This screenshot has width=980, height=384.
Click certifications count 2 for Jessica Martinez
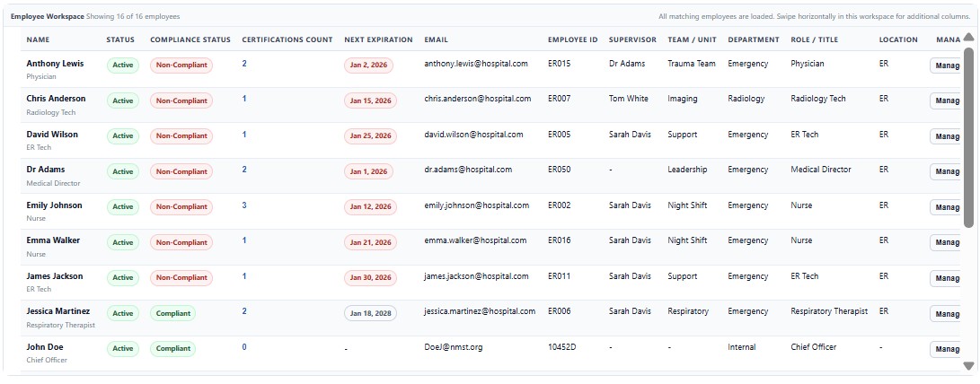[244, 311]
